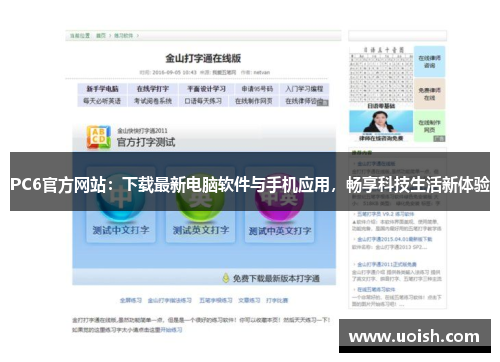Open the 五笔字根练习 link

click(216, 300)
